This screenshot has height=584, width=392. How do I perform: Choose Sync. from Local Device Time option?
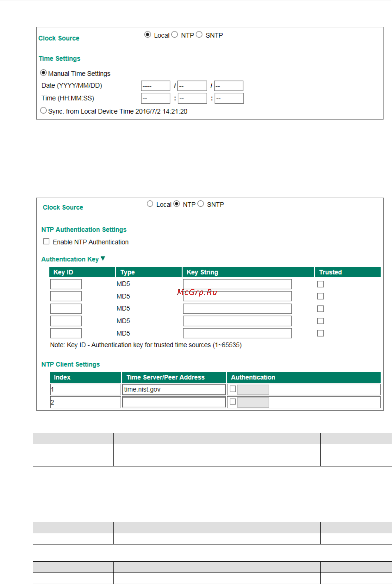point(43,110)
